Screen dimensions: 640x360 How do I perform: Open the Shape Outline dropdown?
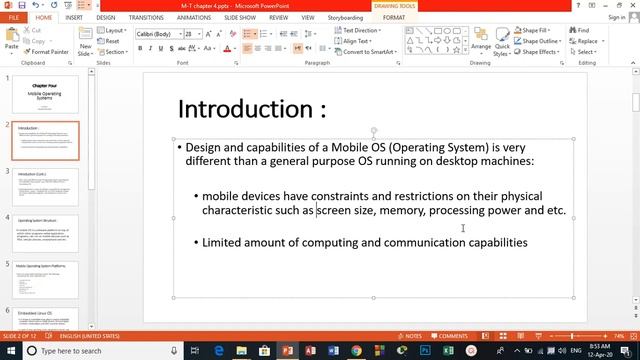[x=538, y=41]
